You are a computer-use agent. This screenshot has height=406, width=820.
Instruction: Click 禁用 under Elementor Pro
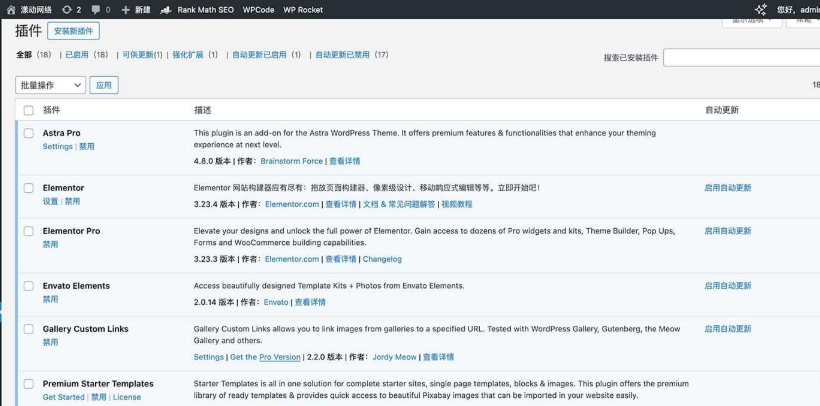[51, 244]
